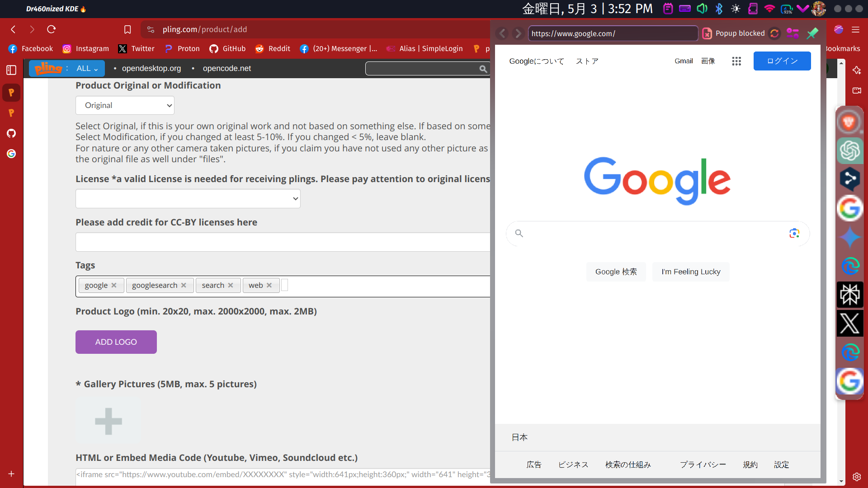This screenshot has height=488, width=868.
Task: Focus the Google search box
Action: click(657, 234)
